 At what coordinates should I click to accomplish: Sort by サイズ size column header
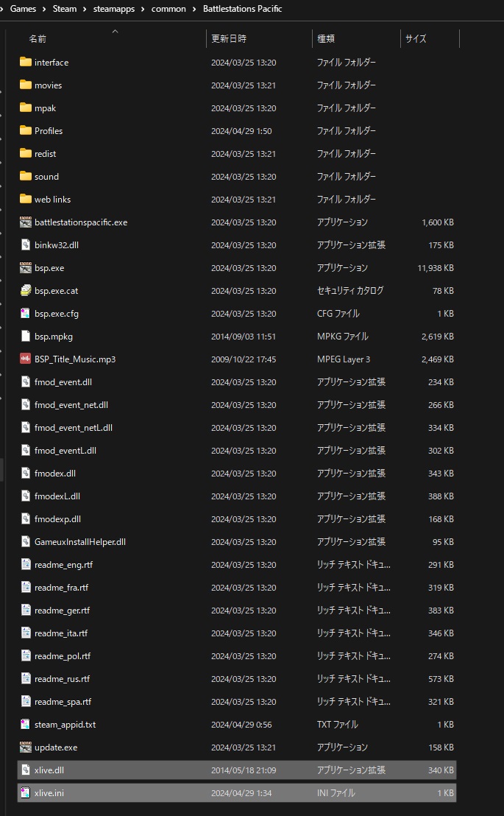pos(416,39)
